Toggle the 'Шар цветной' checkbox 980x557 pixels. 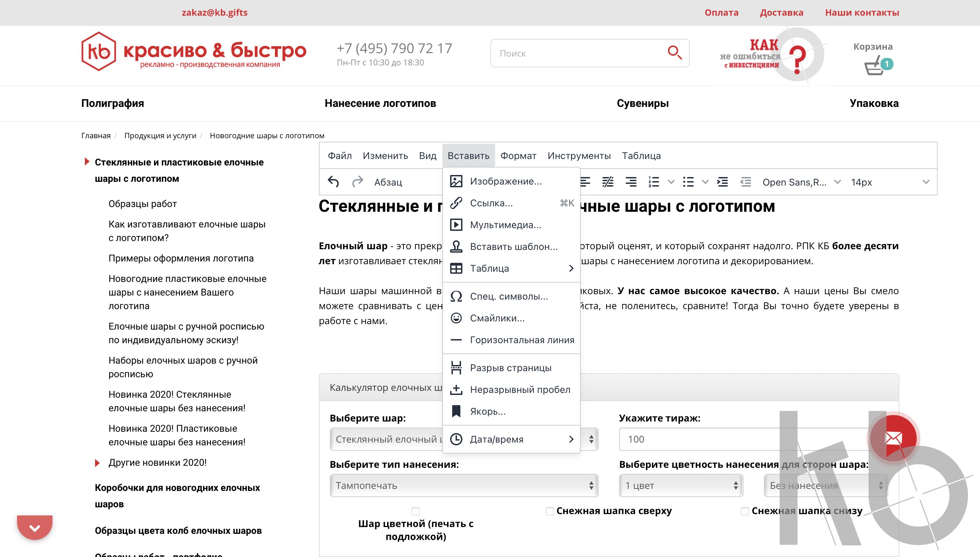[x=416, y=511]
